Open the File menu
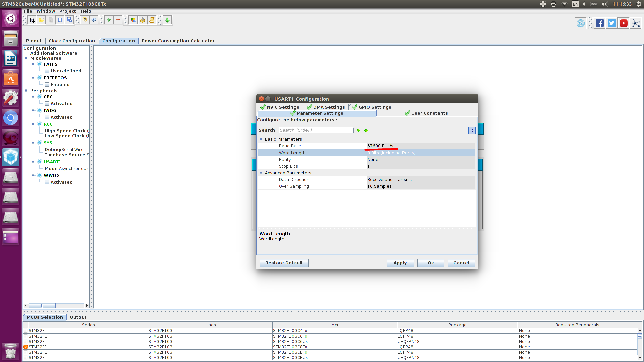644x362 pixels. (28, 11)
